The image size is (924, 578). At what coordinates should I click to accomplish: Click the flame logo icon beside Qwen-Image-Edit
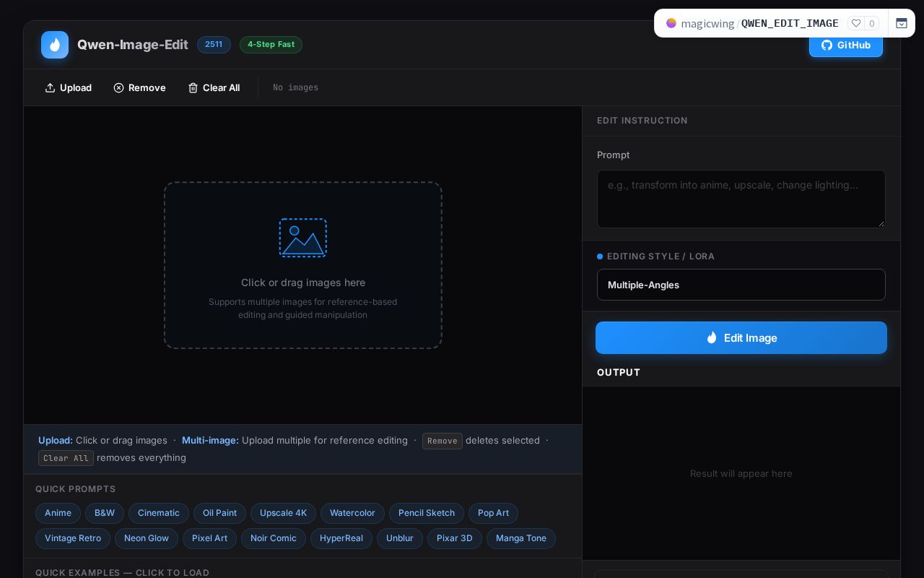(55, 45)
